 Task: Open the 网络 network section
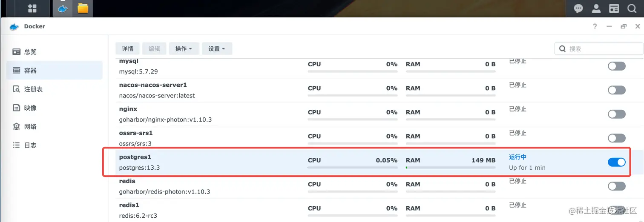click(x=55, y=126)
